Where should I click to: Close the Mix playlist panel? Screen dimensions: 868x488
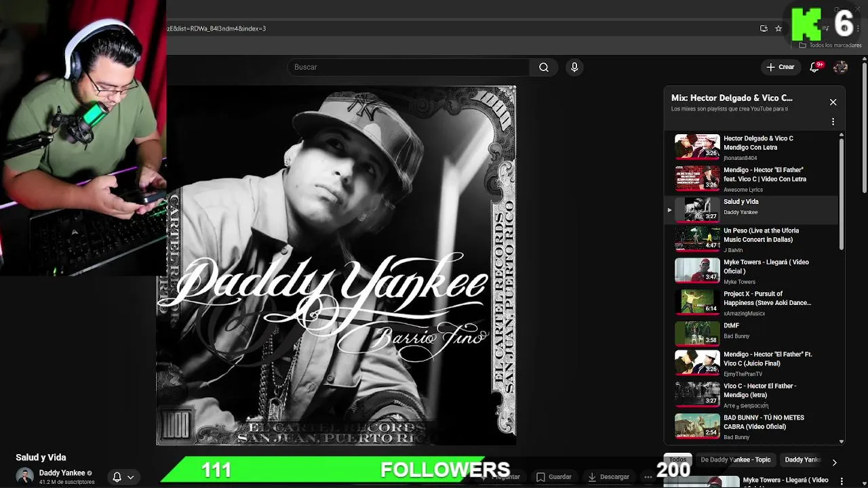(833, 102)
